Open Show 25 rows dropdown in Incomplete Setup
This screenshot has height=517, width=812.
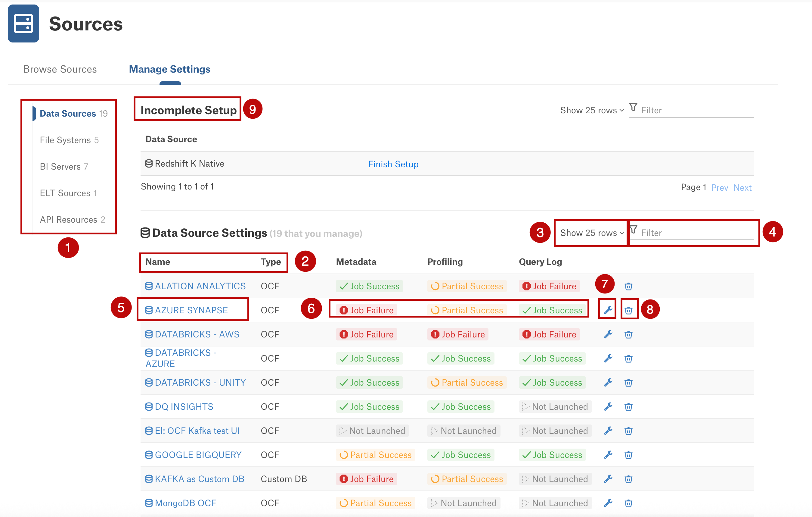tap(592, 110)
